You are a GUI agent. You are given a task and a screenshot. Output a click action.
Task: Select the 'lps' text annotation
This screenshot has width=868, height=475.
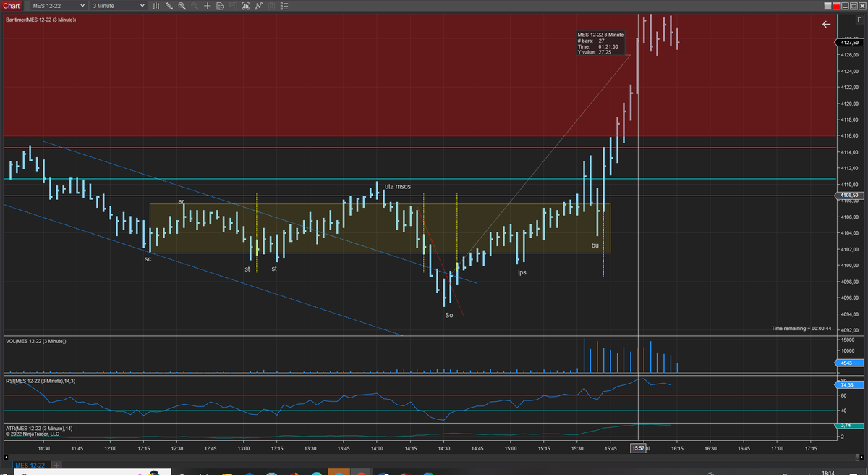(x=522, y=272)
